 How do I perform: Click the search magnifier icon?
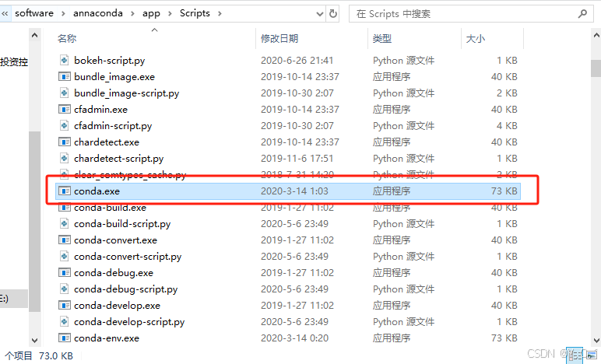pyautogui.click(x=582, y=14)
